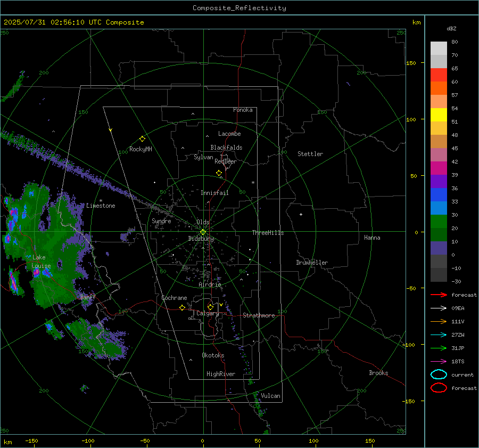479x448 pixels.
Task: Click the white plus marker west of Hanna
Action: (x=301, y=214)
